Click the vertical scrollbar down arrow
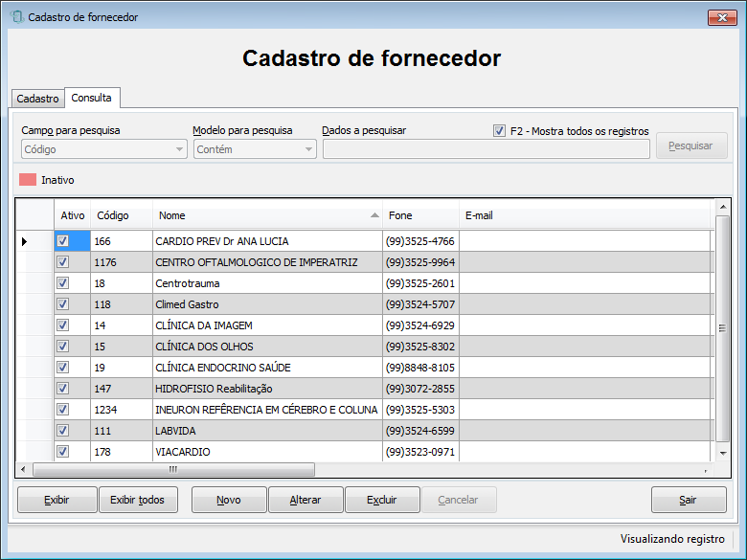 click(x=723, y=453)
